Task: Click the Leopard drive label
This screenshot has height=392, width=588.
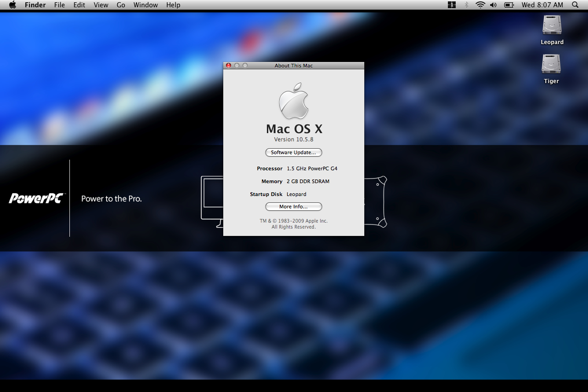Action: pyautogui.click(x=552, y=42)
